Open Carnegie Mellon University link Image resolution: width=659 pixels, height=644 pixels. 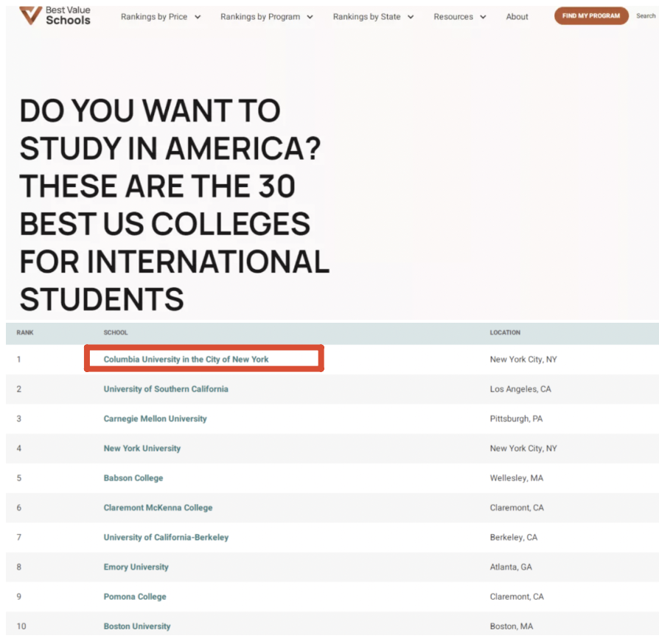(x=155, y=419)
